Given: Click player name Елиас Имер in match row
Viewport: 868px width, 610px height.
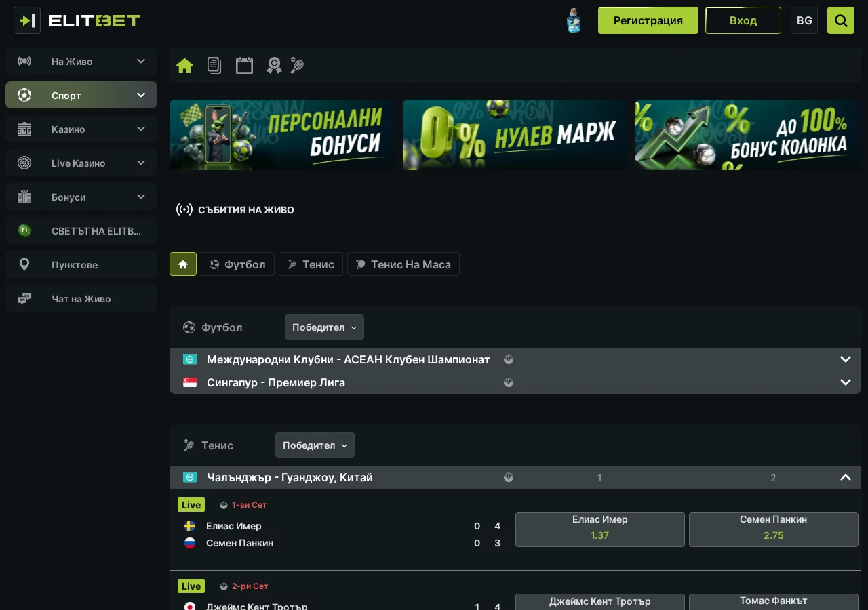Looking at the screenshot, I should [234, 526].
